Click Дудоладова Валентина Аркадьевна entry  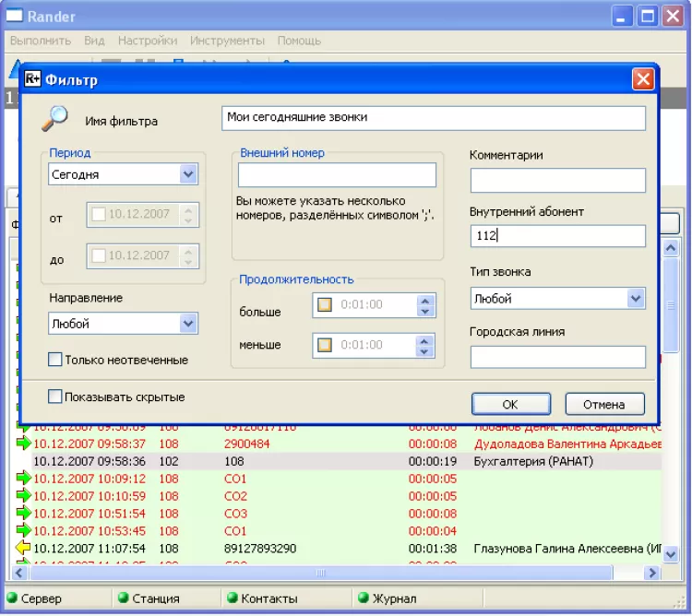pyautogui.click(x=567, y=444)
